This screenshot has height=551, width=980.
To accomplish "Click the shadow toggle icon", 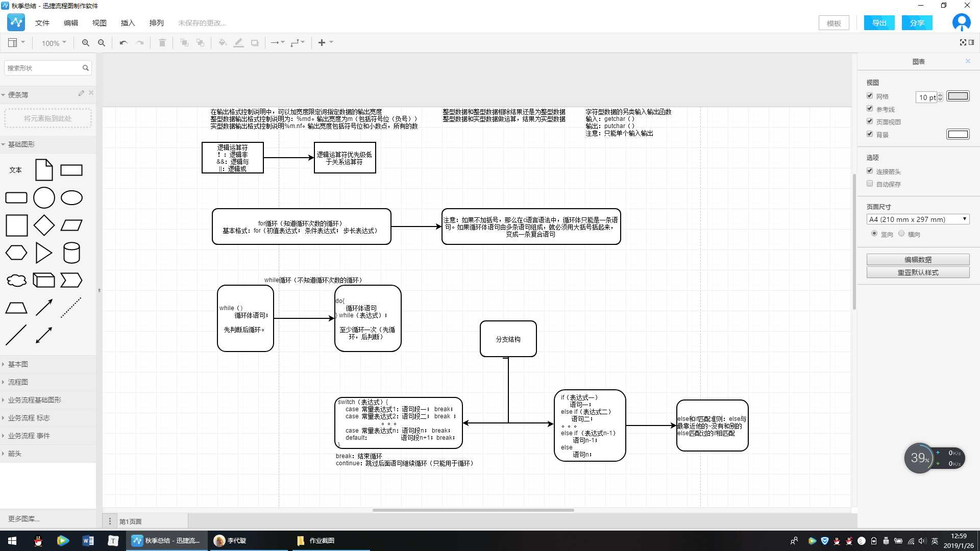I will [255, 43].
